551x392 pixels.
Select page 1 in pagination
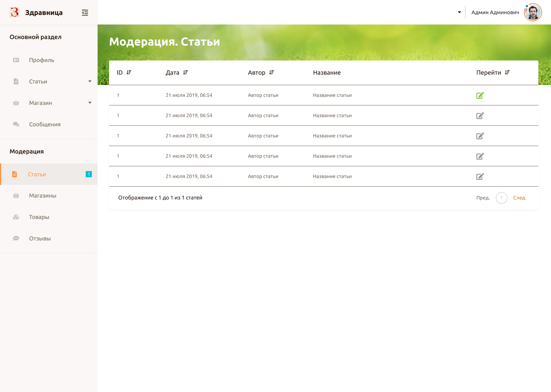[502, 198]
